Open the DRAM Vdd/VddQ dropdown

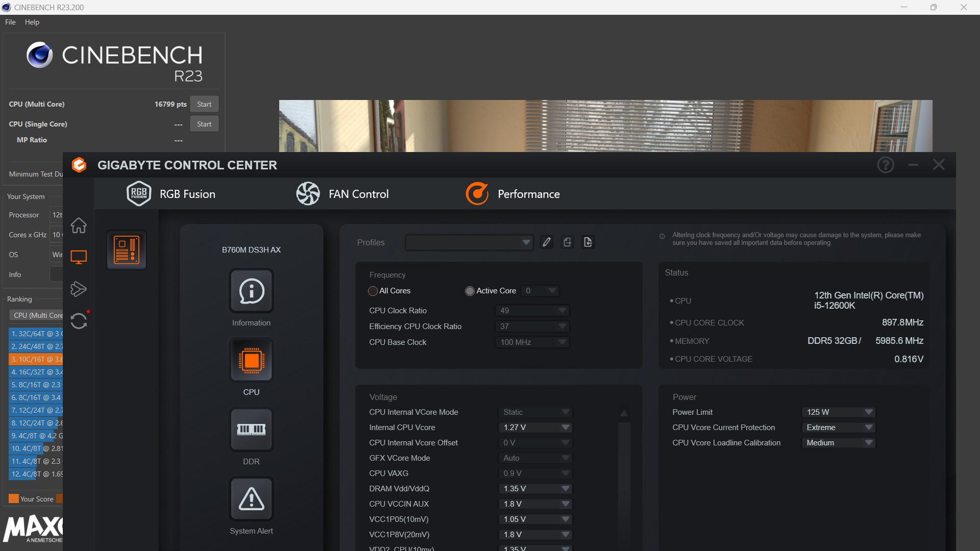coord(535,489)
